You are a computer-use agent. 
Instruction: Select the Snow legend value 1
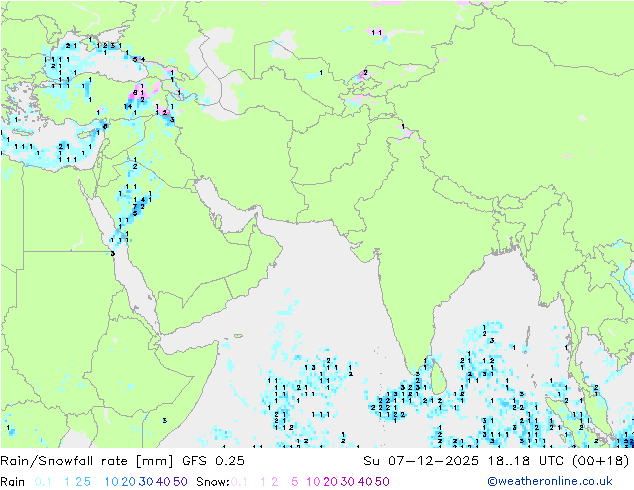tap(263, 482)
